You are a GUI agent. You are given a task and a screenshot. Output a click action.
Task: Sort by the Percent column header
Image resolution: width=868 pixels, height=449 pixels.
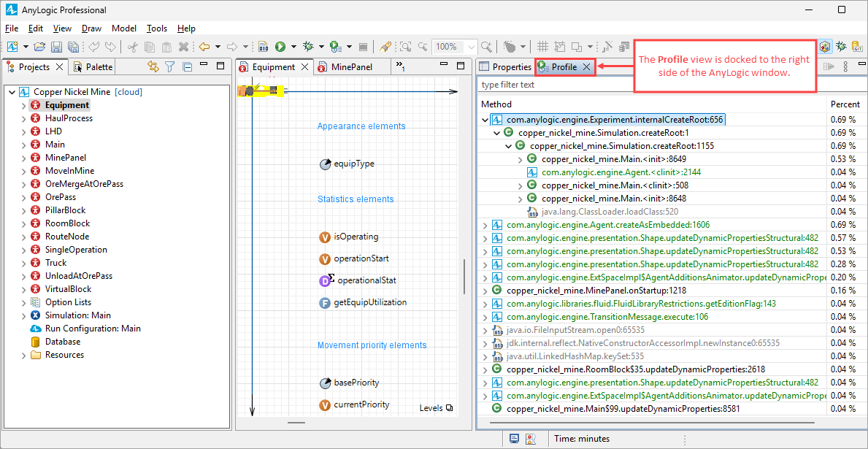845,104
